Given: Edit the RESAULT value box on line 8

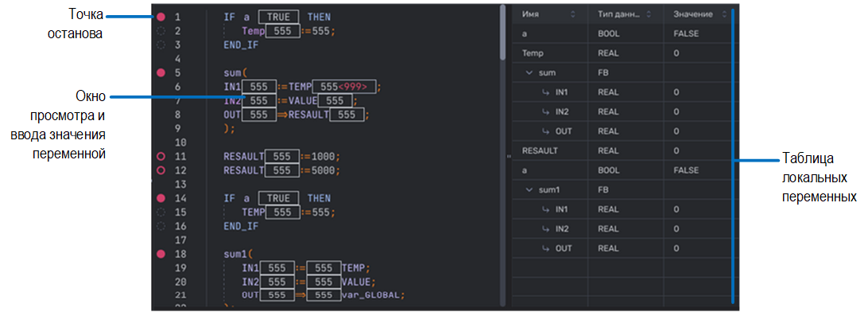Looking at the screenshot, I should 347,115.
